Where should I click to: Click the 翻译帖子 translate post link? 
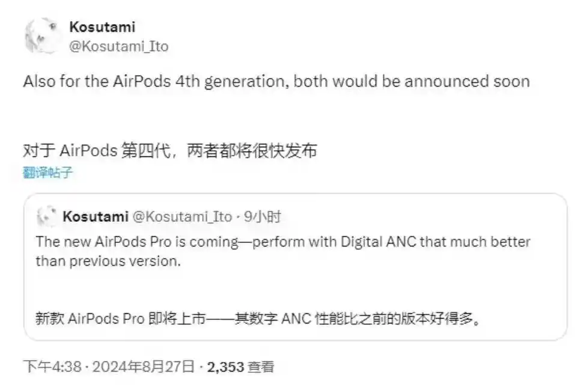48,173
